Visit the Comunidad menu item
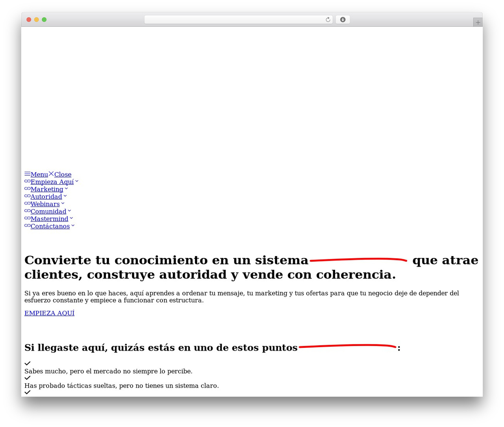Viewport: 504px width, 427px height. (48, 212)
